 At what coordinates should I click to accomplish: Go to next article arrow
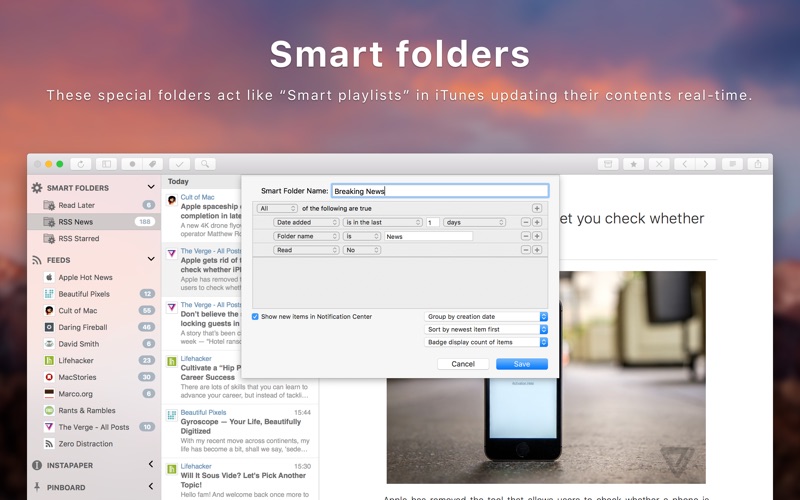coord(708,164)
